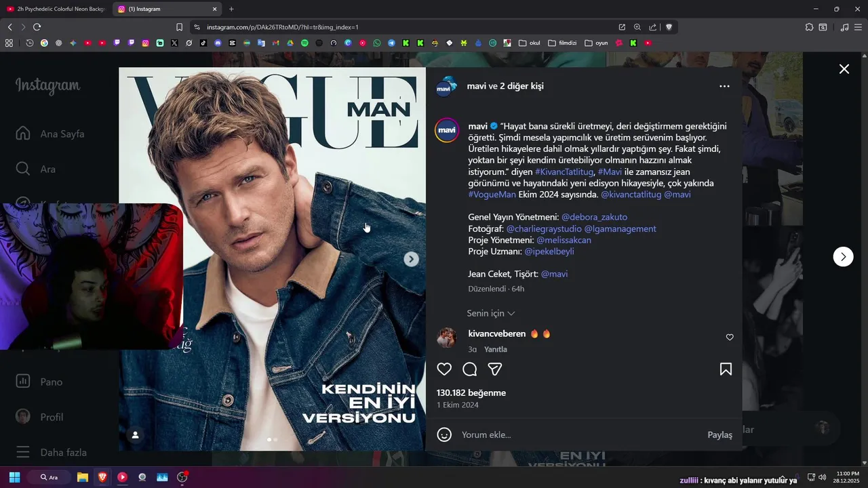Open the @melissakcan profile link
The height and width of the screenshot is (488, 868).
(564, 240)
